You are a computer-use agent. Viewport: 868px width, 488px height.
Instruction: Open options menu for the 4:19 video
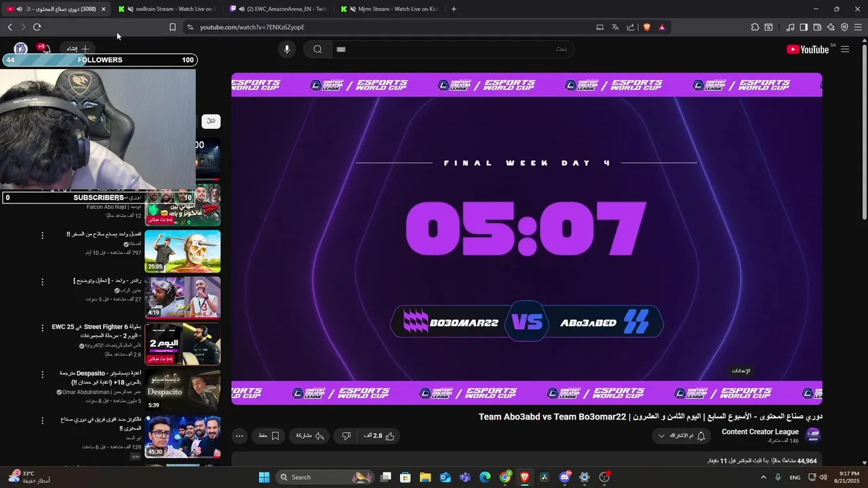[43, 282]
